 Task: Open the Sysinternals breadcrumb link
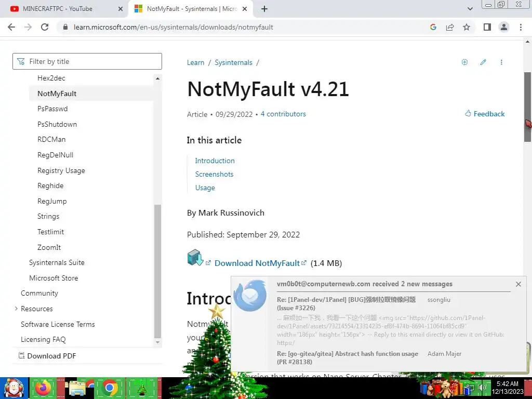point(233,62)
